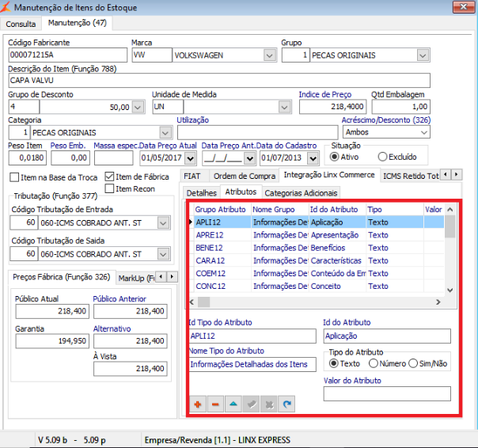Open the FIAT tab
The image size is (478, 448).
(x=192, y=176)
